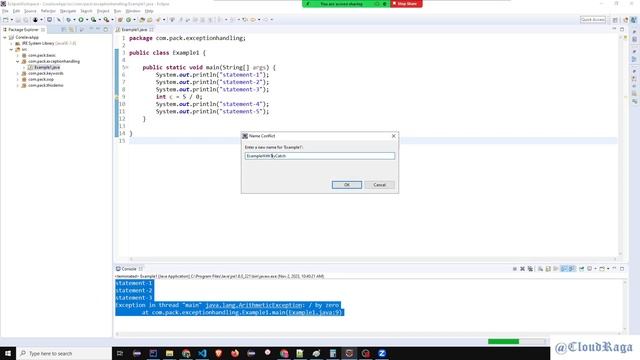Expand the com.pack.keywords package
Image resolution: width=640 pixels, height=360 pixels.
[x=18, y=73]
